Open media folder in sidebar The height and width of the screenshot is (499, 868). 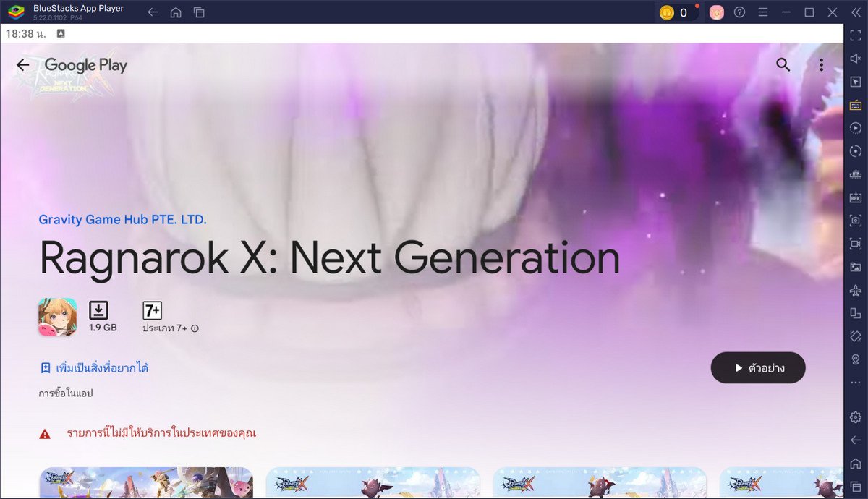click(x=856, y=267)
